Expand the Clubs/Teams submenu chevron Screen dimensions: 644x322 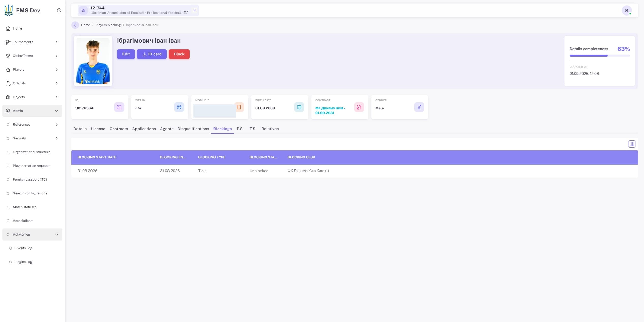pyautogui.click(x=57, y=56)
